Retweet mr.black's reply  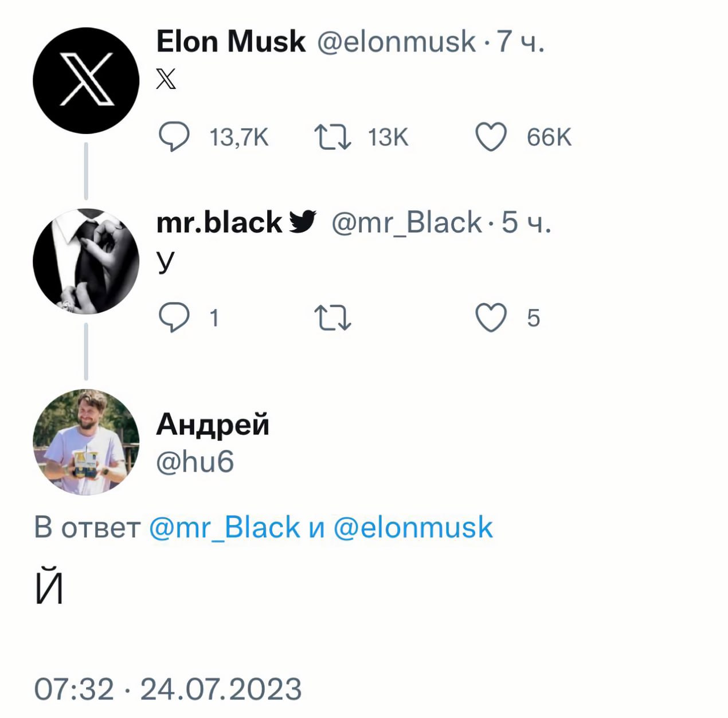333,318
